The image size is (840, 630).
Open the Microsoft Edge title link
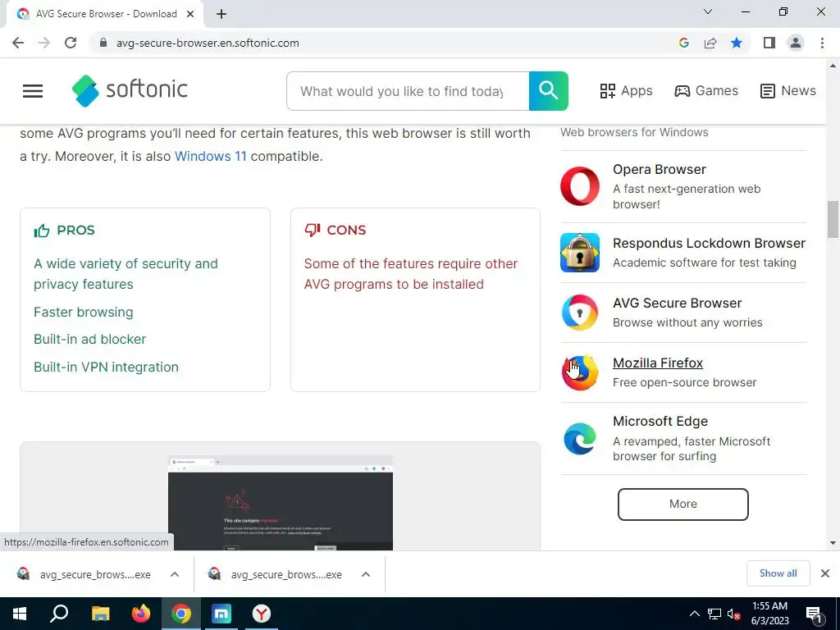point(660,421)
